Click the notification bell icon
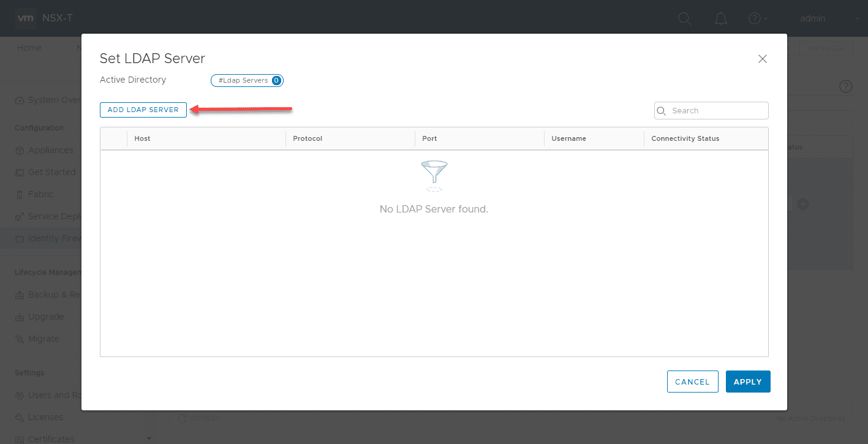This screenshot has height=444, width=868. [x=720, y=18]
